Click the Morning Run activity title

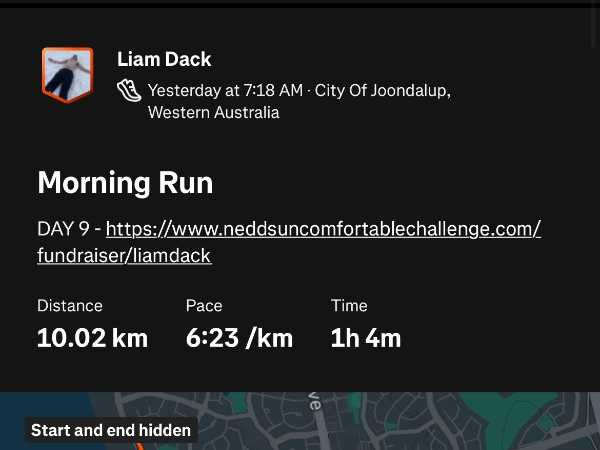[x=125, y=183]
